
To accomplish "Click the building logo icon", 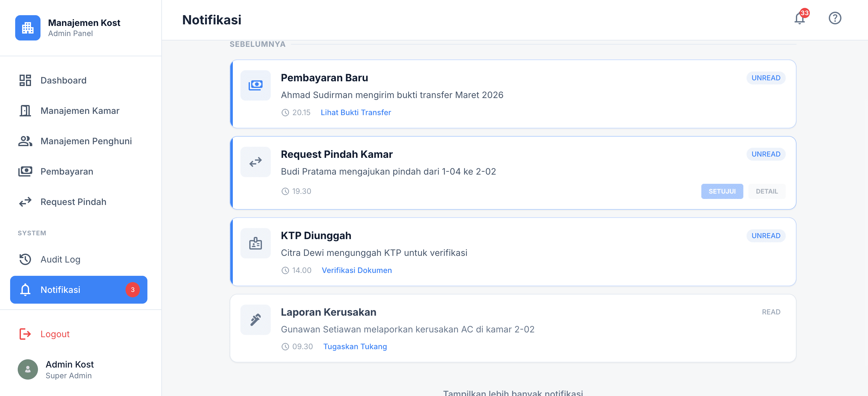I will pyautogui.click(x=28, y=28).
